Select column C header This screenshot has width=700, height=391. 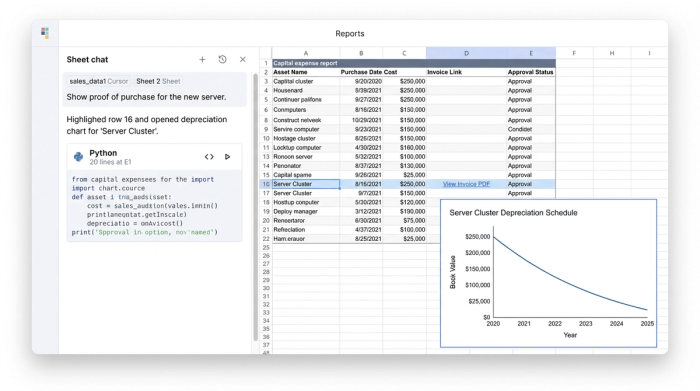click(404, 53)
